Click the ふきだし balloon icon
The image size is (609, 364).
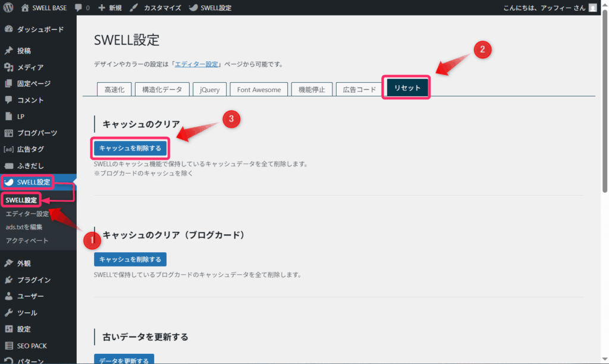coord(8,166)
